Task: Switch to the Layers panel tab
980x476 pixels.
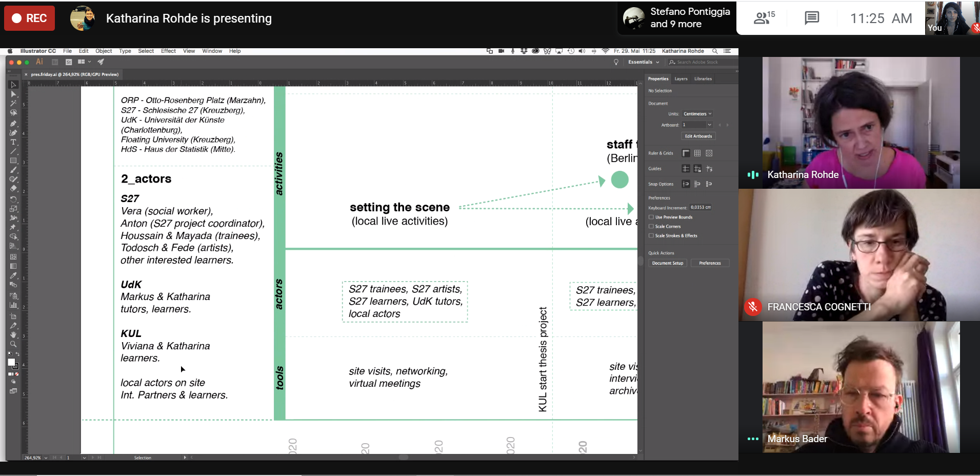Action: click(681, 79)
